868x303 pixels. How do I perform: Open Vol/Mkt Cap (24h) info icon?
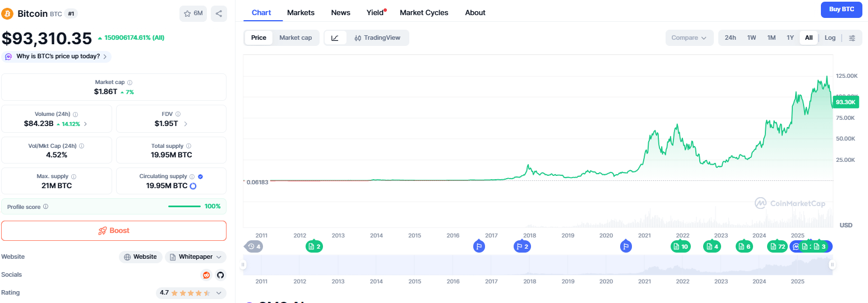pyautogui.click(x=81, y=146)
